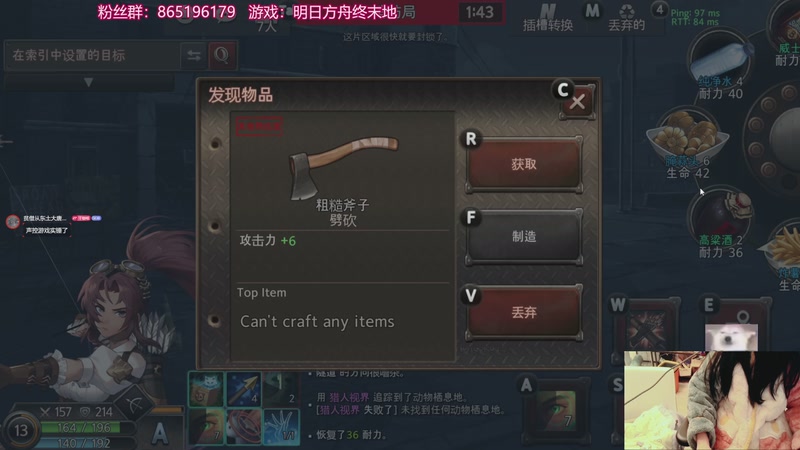Click the 丢弃 (discard) button

(x=524, y=312)
